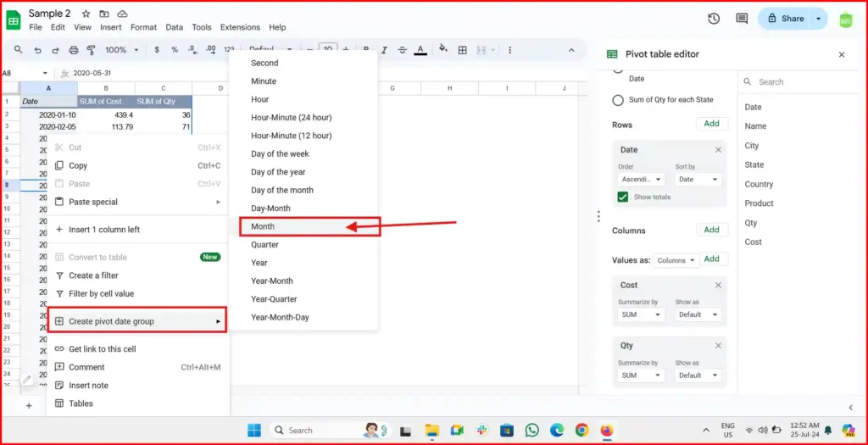Click cell containing 439.4
This screenshot has height=445, width=868.
[x=106, y=115]
